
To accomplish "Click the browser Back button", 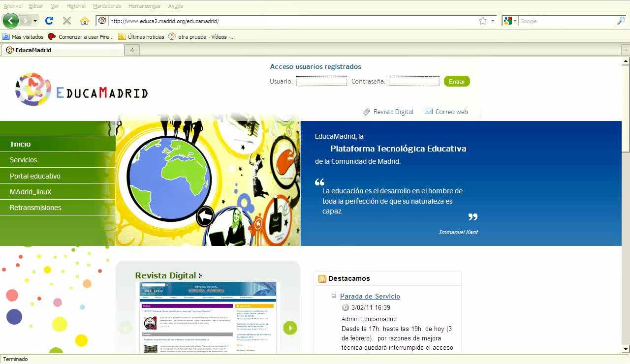I will [x=10, y=21].
